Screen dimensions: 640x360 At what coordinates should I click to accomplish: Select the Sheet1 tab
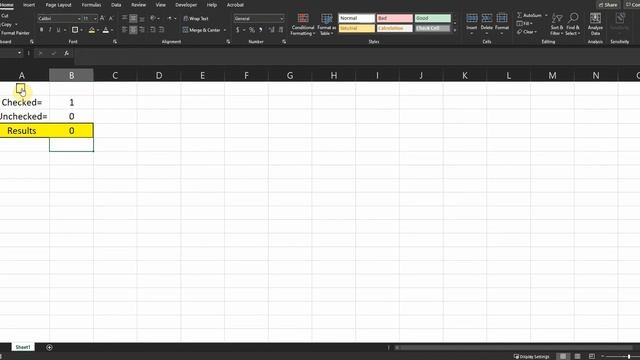[x=23, y=347]
